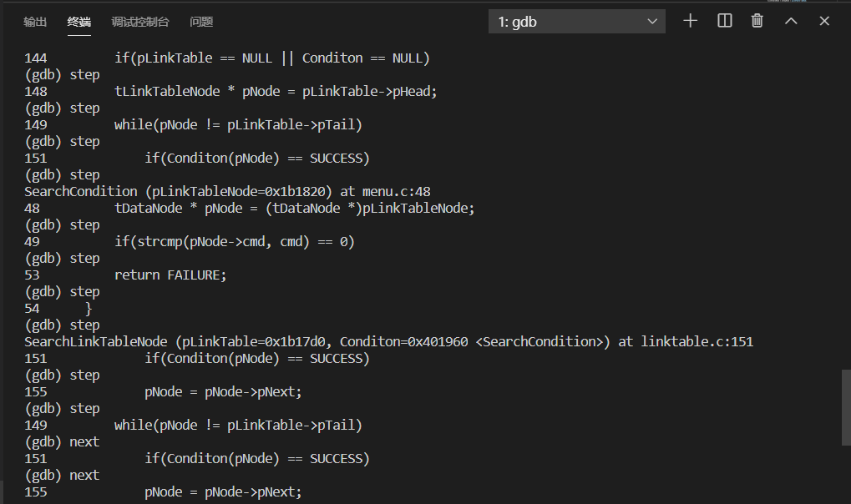Screen dimensions: 851x504
Task: Select the 终端 tab
Action: point(79,23)
